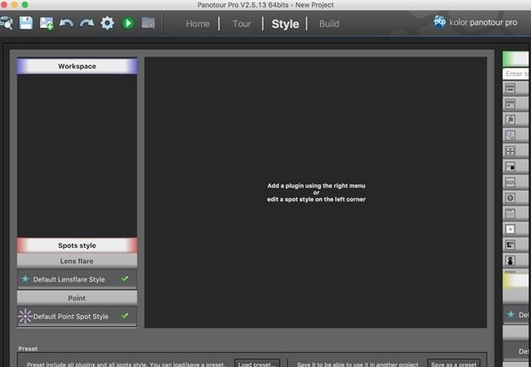
Task: Click the open/search project icon in the toolbar
Action: tap(6, 23)
